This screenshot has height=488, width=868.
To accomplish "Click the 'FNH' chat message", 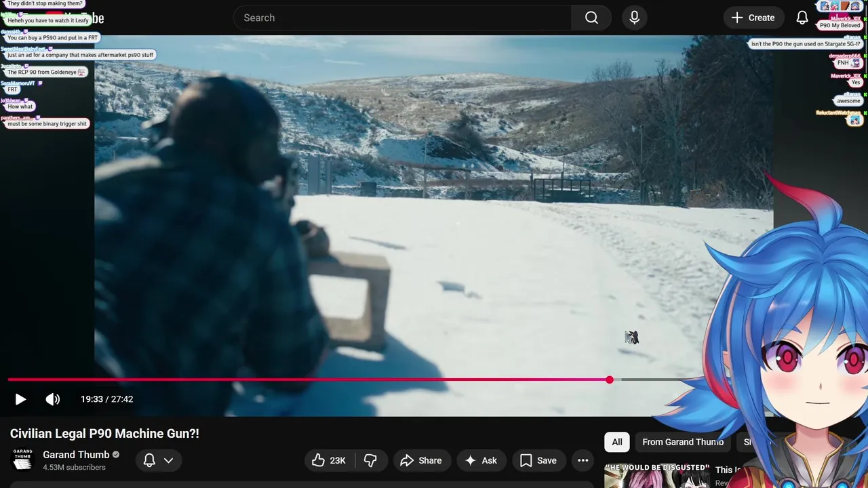I will [848, 63].
